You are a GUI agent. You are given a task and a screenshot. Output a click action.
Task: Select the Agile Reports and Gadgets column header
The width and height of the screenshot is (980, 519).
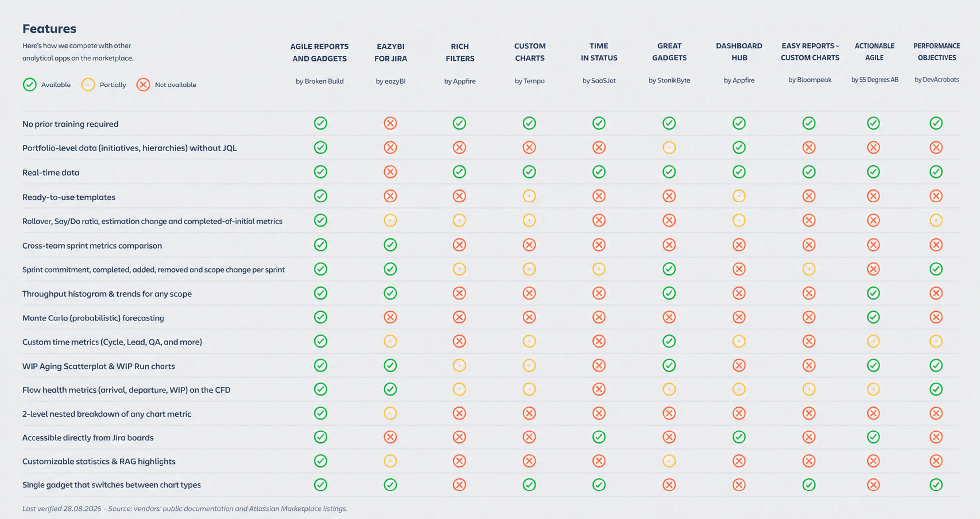click(320, 52)
